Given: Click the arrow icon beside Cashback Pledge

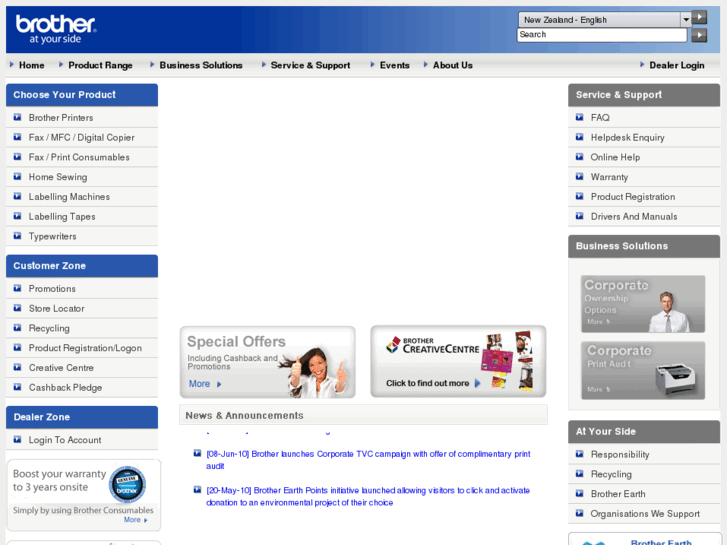Looking at the screenshot, I should click(x=17, y=387).
